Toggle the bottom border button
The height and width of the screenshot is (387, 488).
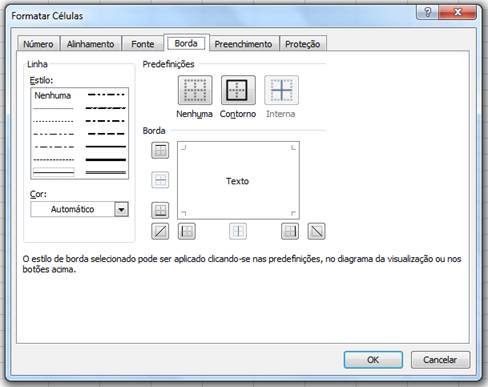(x=160, y=210)
